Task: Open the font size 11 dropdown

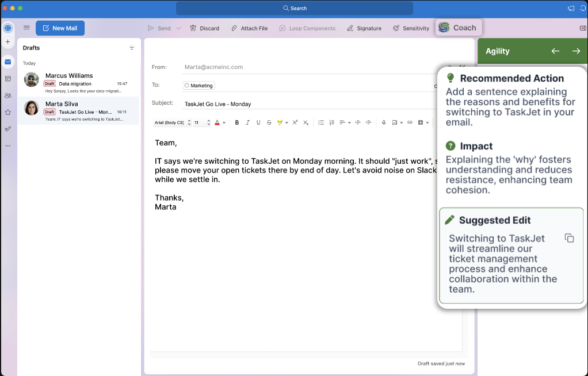Action: coord(201,122)
